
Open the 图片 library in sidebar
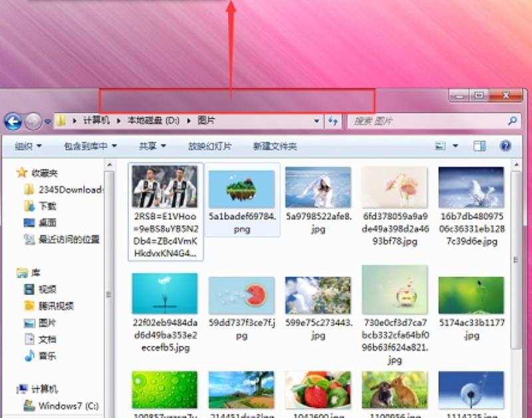pyautogui.click(x=47, y=323)
